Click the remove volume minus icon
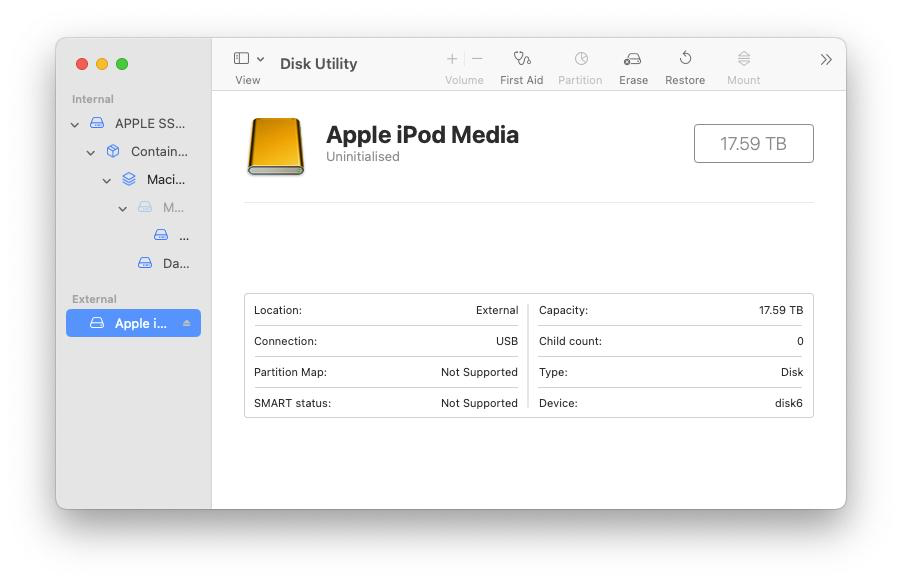Screen dimensions: 902x583 477,59
